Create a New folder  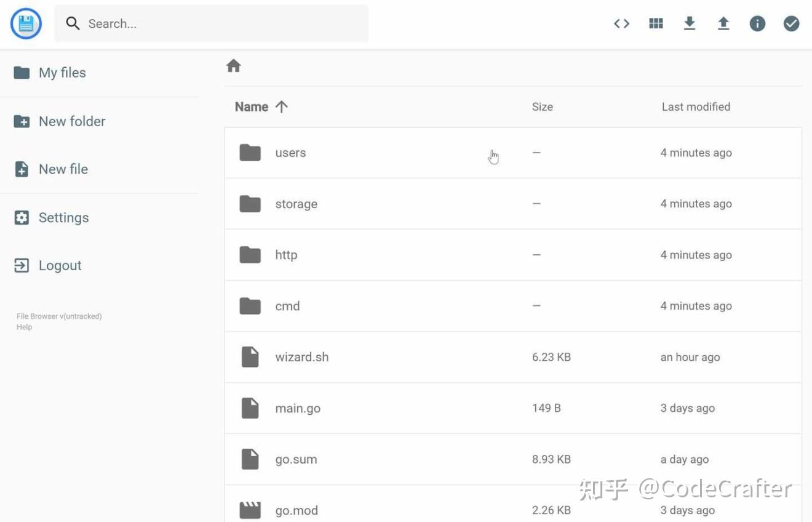71,121
